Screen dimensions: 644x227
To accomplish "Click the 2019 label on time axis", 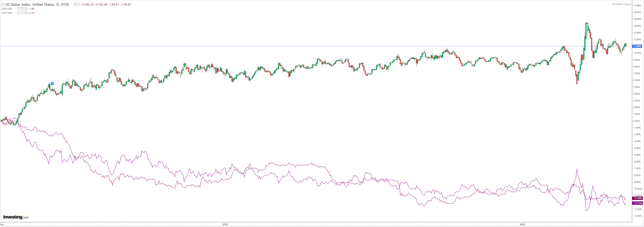I will click(x=225, y=224).
